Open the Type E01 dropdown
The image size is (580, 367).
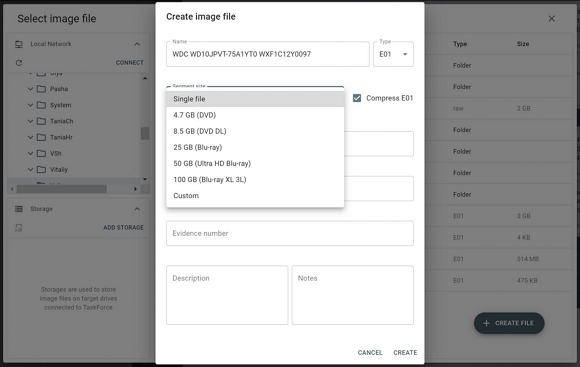pos(393,54)
